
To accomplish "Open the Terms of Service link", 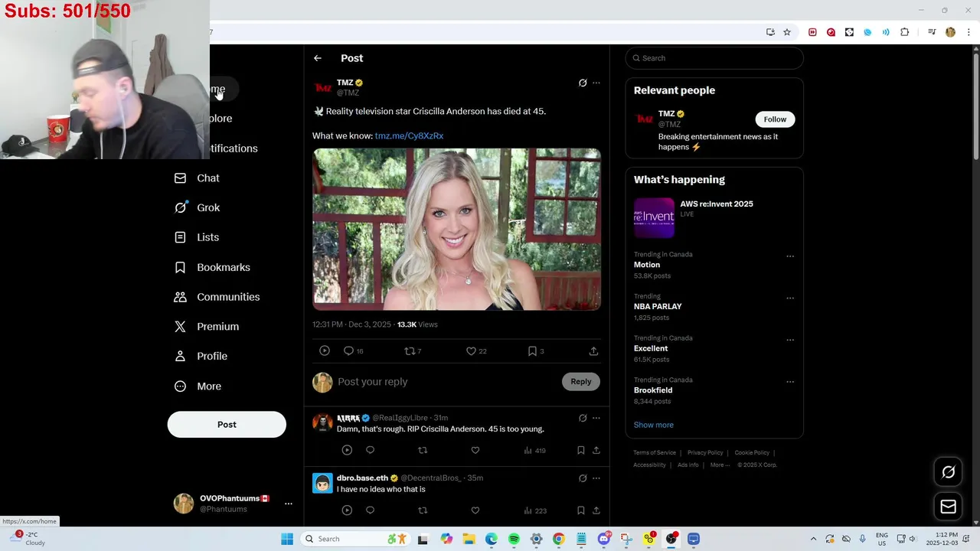I will [x=655, y=452].
